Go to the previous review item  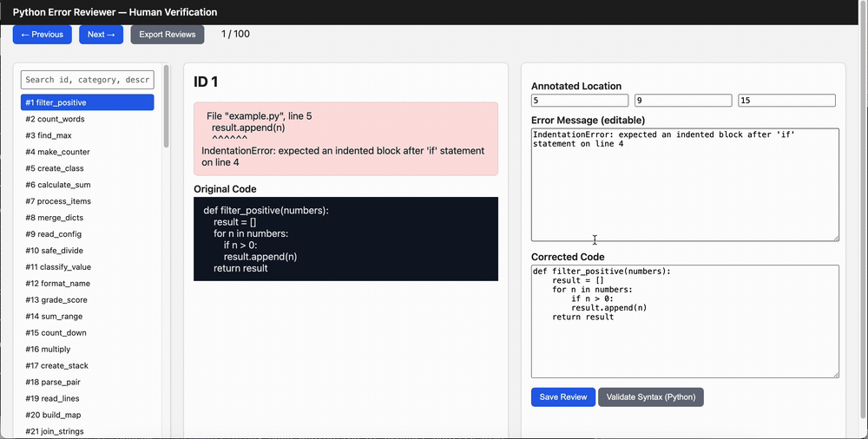coord(42,35)
